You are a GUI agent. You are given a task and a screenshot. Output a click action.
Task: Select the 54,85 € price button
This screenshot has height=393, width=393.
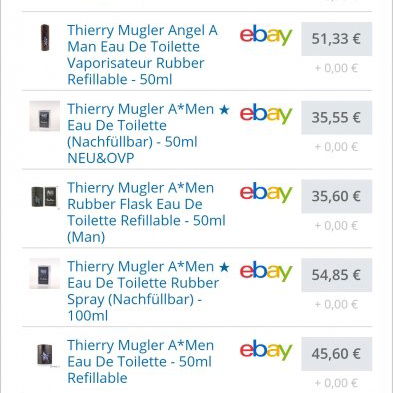coord(336,275)
